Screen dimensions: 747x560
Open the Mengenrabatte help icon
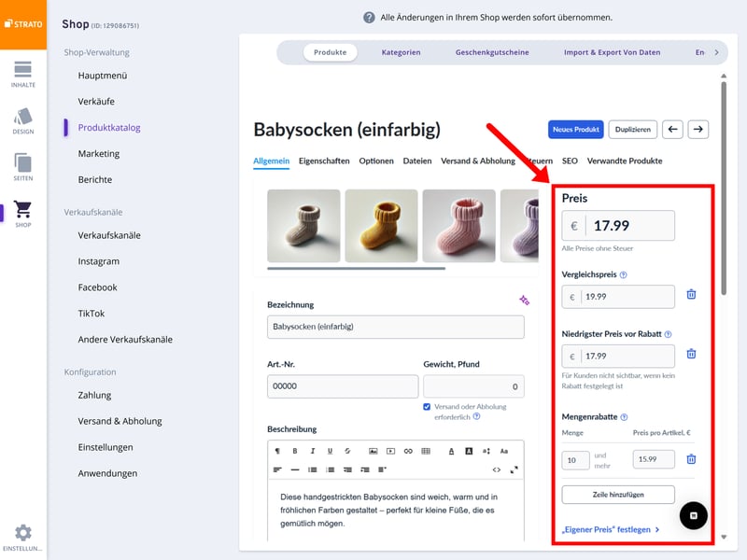pyautogui.click(x=624, y=417)
